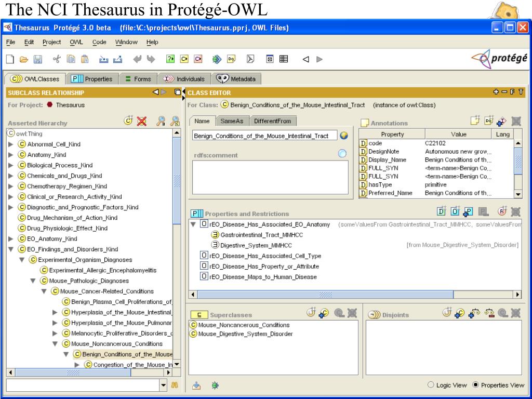Expand the Abnormal_Cell_Kind tree node

coord(11,144)
